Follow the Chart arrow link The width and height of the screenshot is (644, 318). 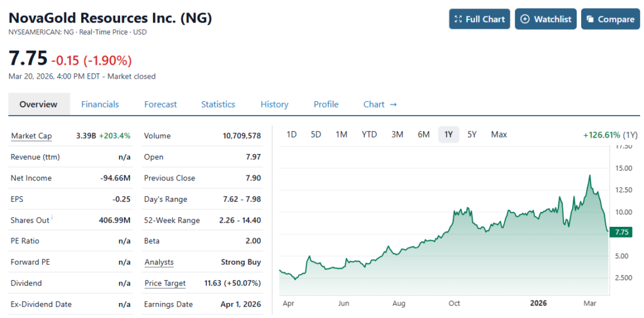click(x=380, y=104)
